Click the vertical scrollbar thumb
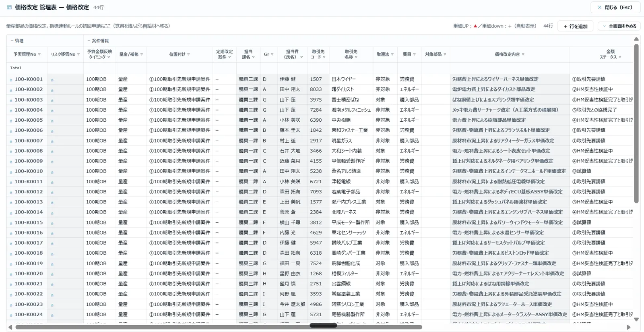 (636, 123)
